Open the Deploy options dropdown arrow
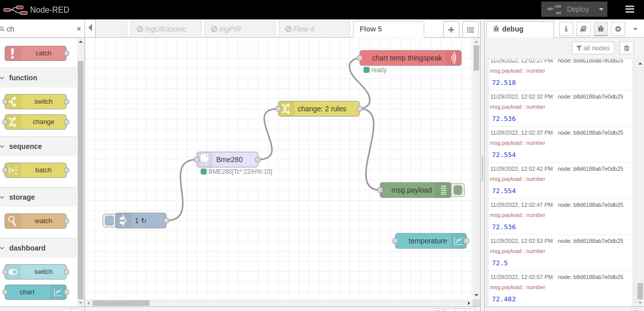The image size is (644, 311). point(602,9)
